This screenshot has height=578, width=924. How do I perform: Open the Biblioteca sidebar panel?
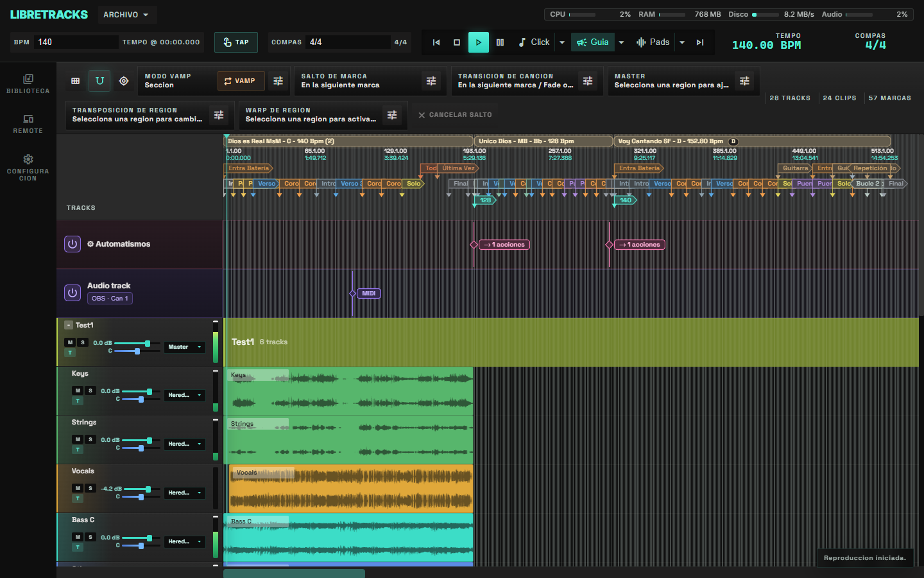[28, 83]
